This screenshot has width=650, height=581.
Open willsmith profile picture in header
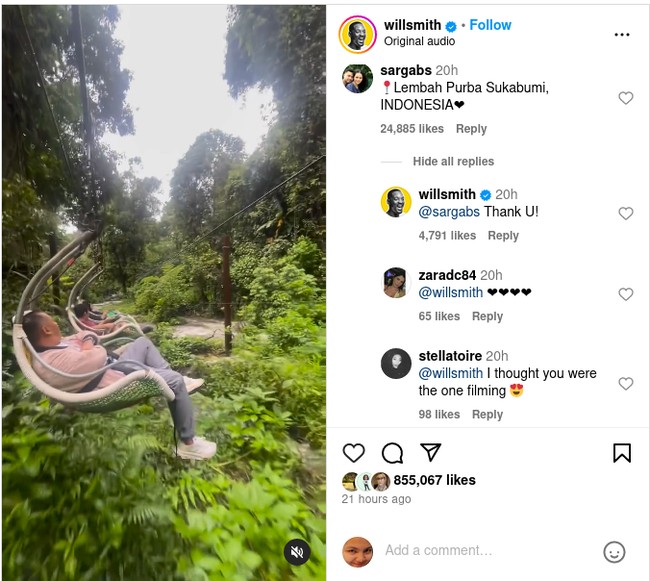pos(358,34)
